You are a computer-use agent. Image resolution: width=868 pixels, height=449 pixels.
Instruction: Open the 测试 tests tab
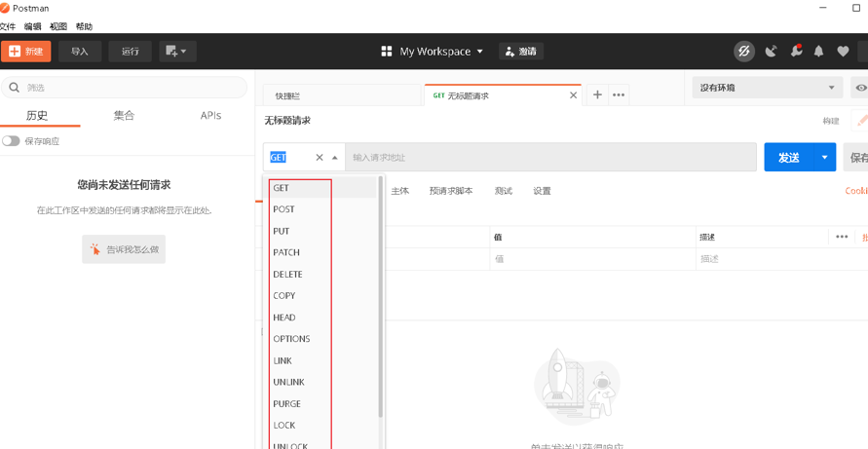tap(504, 191)
